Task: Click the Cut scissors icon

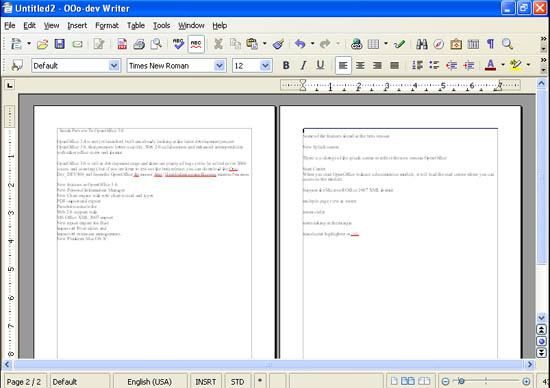Action: click(x=218, y=44)
